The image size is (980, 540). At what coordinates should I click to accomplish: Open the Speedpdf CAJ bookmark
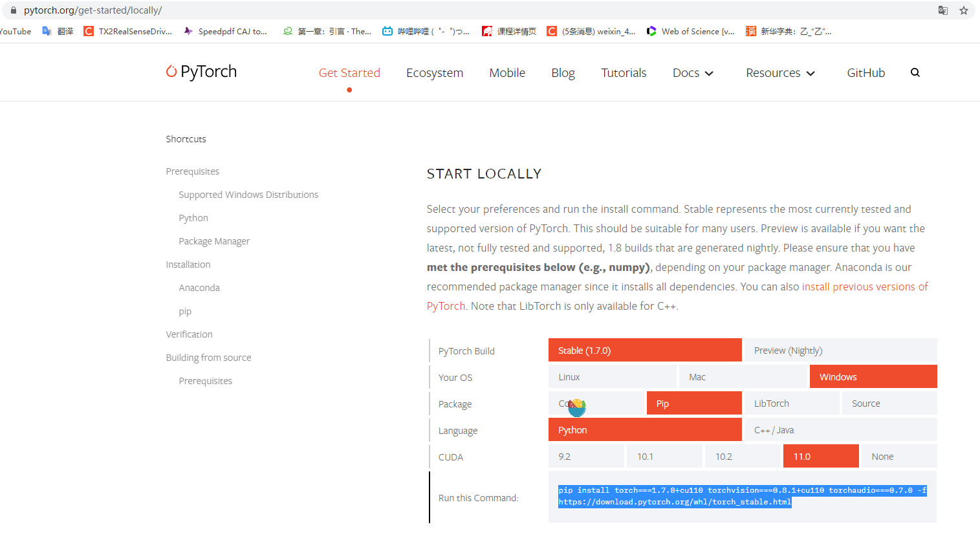pos(226,31)
